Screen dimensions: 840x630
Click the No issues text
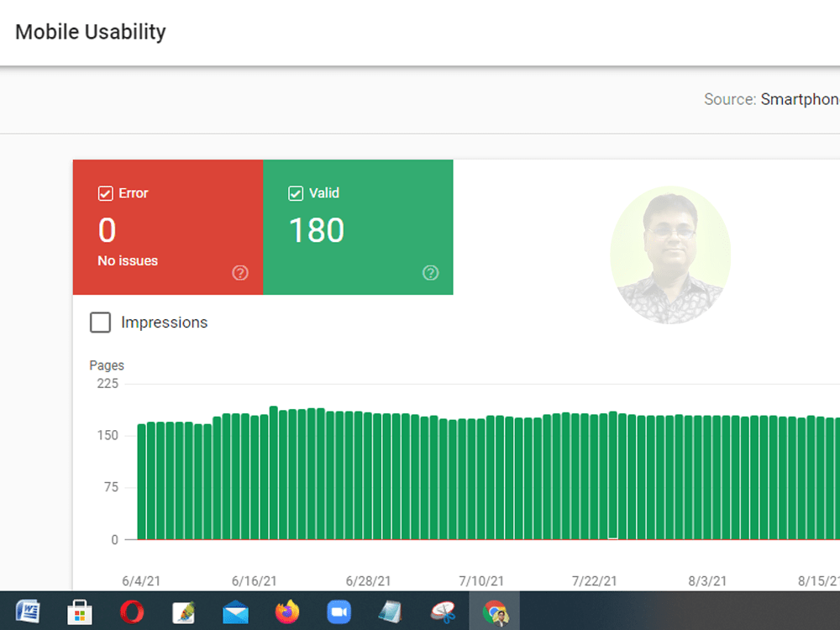[128, 261]
